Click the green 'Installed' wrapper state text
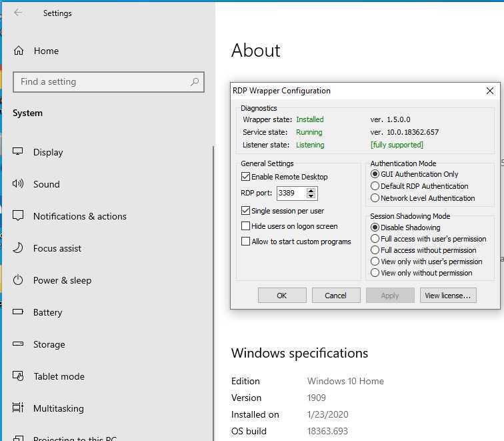Image resolution: width=504 pixels, height=441 pixels. tap(310, 119)
